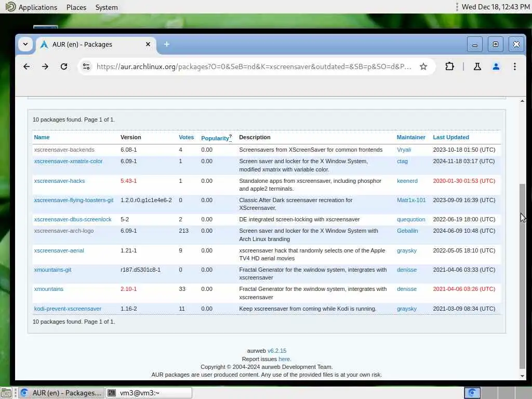532x399 pixels.
Task: Click the page scroll-up arrow
Action: (x=522, y=101)
